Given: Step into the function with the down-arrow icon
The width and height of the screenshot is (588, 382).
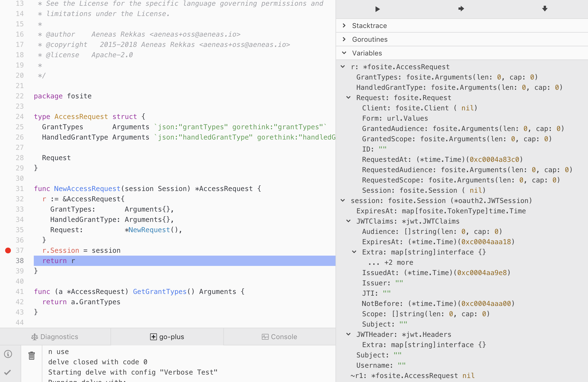Looking at the screenshot, I should click(x=544, y=9).
